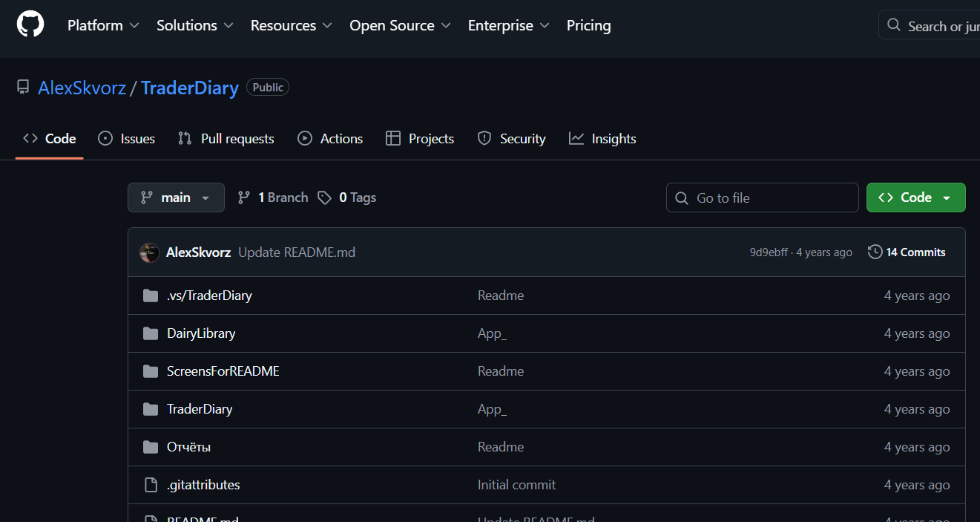Click the .gitattributes file icon
Screen dimensions: 980x522
point(151,485)
